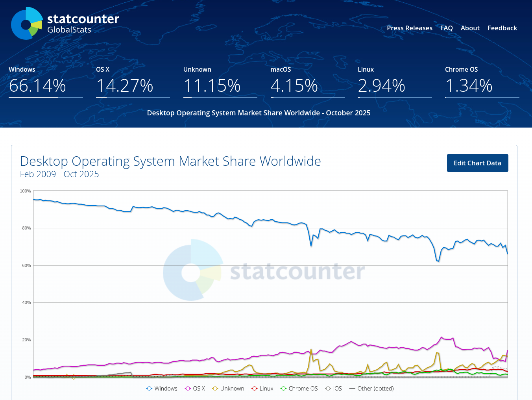Screen dimensions: 532x400
Task: Go to the About page
Action: point(470,28)
